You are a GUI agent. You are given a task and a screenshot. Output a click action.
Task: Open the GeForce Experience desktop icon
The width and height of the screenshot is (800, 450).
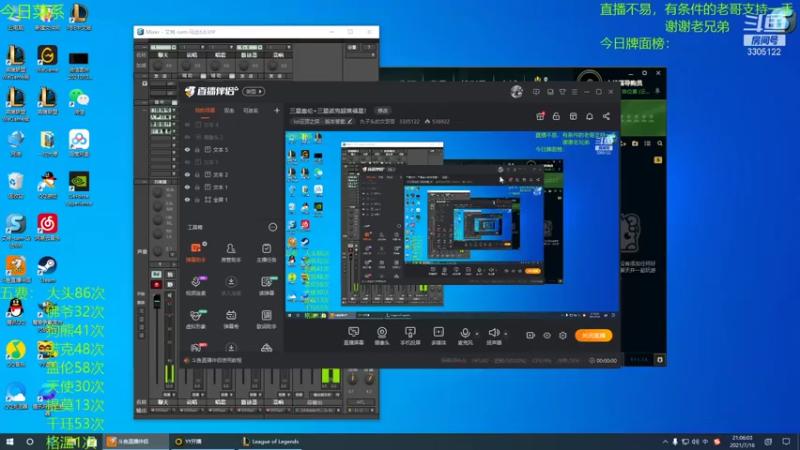[x=79, y=188]
